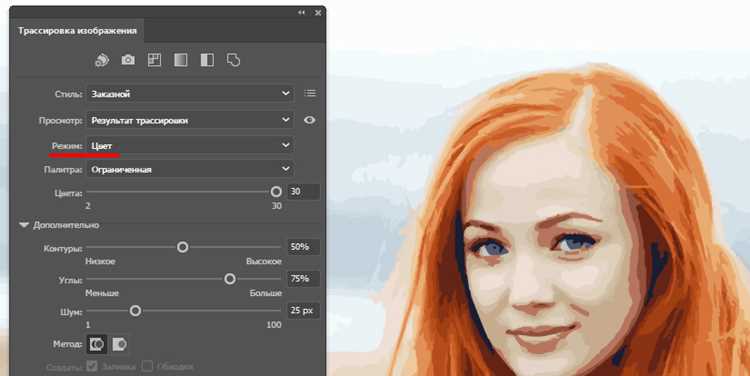Click the Шум slider handle
The image size is (750, 376).
(135, 311)
